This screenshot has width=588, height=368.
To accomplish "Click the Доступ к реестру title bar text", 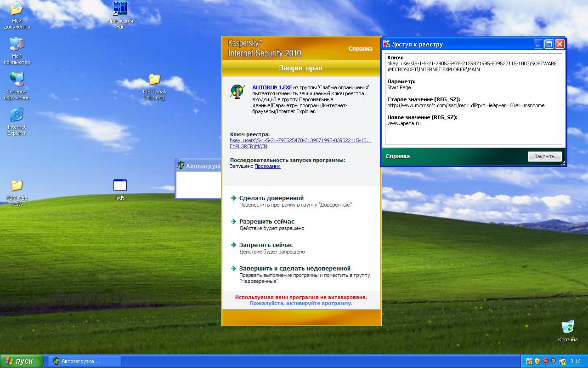I will (417, 45).
